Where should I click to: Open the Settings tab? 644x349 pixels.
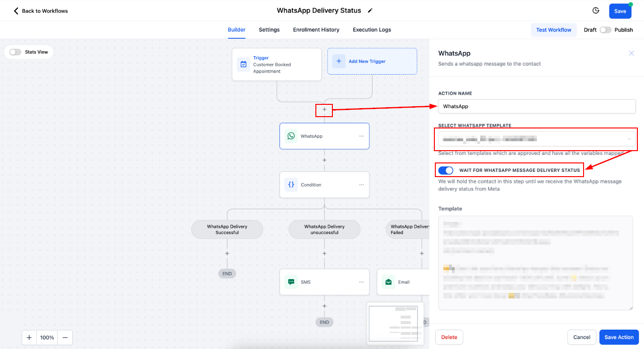click(x=269, y=30)
